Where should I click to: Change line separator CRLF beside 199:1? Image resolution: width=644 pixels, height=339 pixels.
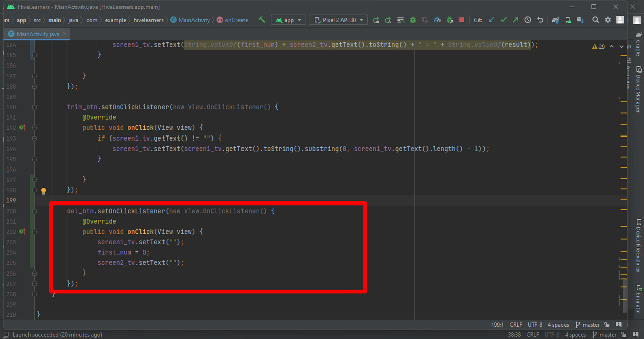tap(516, 325)
